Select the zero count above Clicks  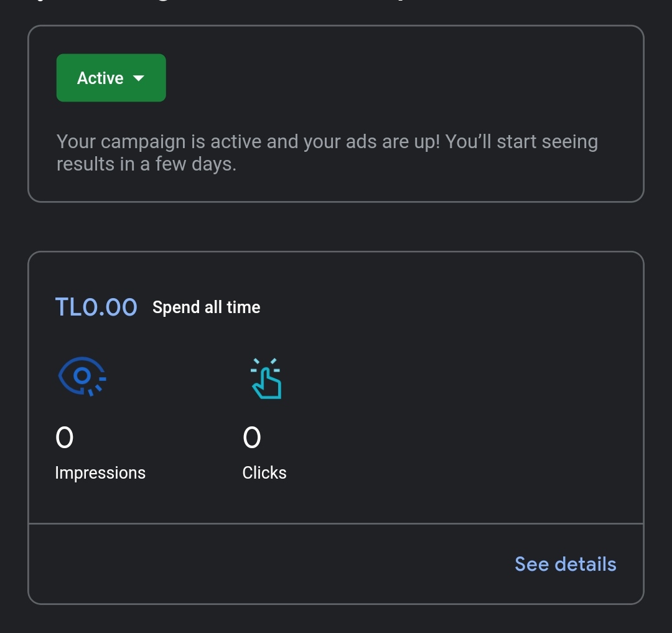(251, 438)
